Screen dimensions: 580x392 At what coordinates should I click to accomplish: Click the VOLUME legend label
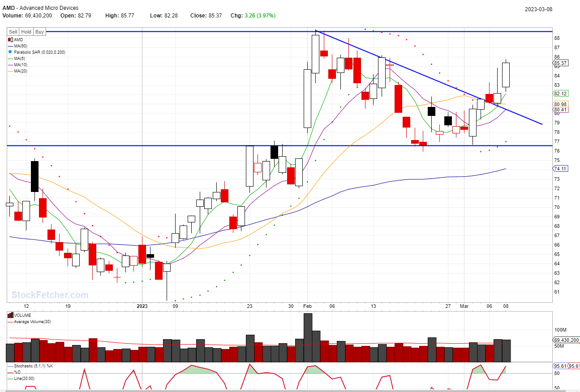[22, 315]
